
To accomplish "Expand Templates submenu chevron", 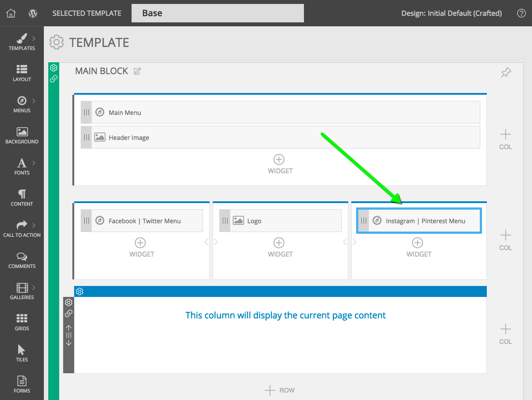I will point(34,39).
